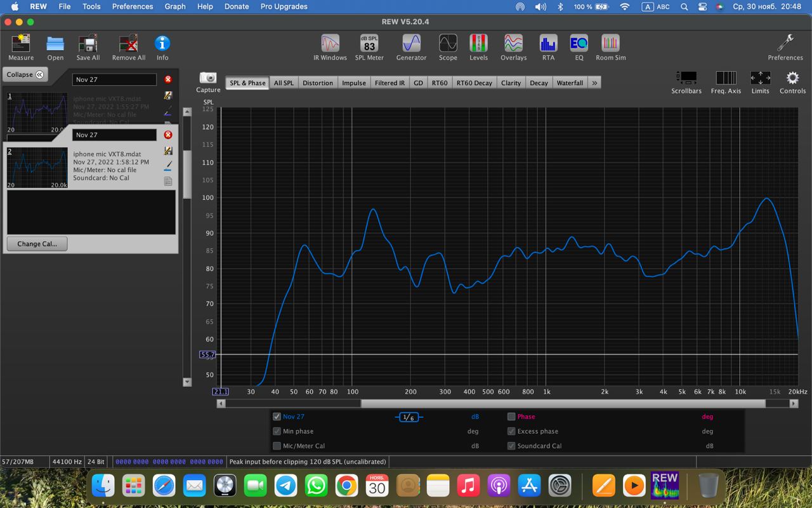
Task: Launch the signal Generator
Action: pos(411,43)
